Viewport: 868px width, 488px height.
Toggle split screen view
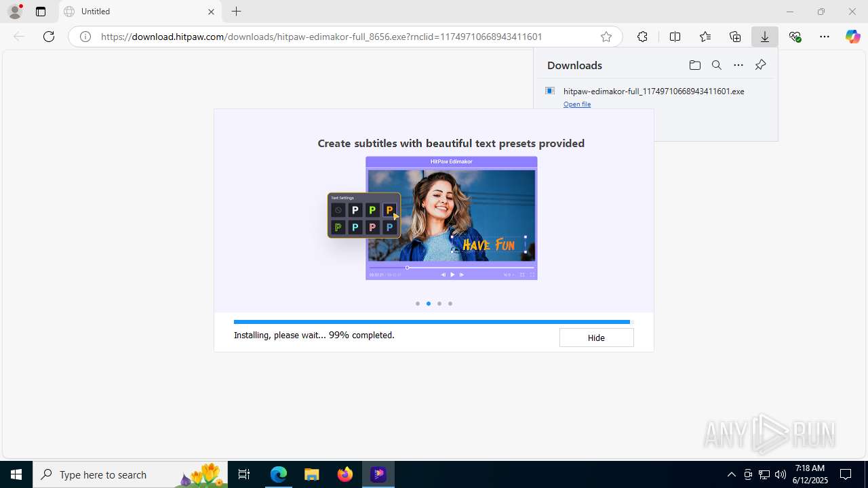pos(675,37)
